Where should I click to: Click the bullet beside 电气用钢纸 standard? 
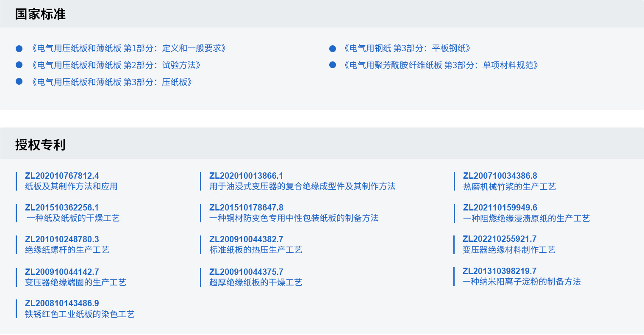333,49
